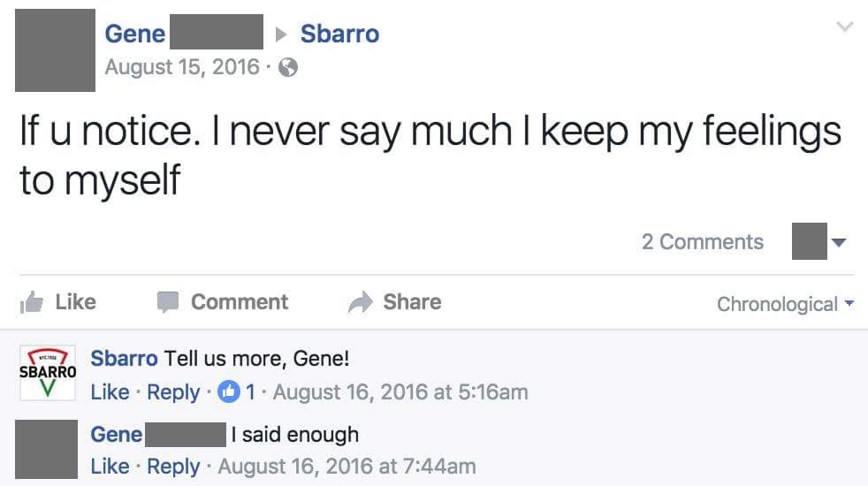Open the August 15, 2016 post timestamp
Viewport: 868px width, 486px height.
[x=182, y=67]
